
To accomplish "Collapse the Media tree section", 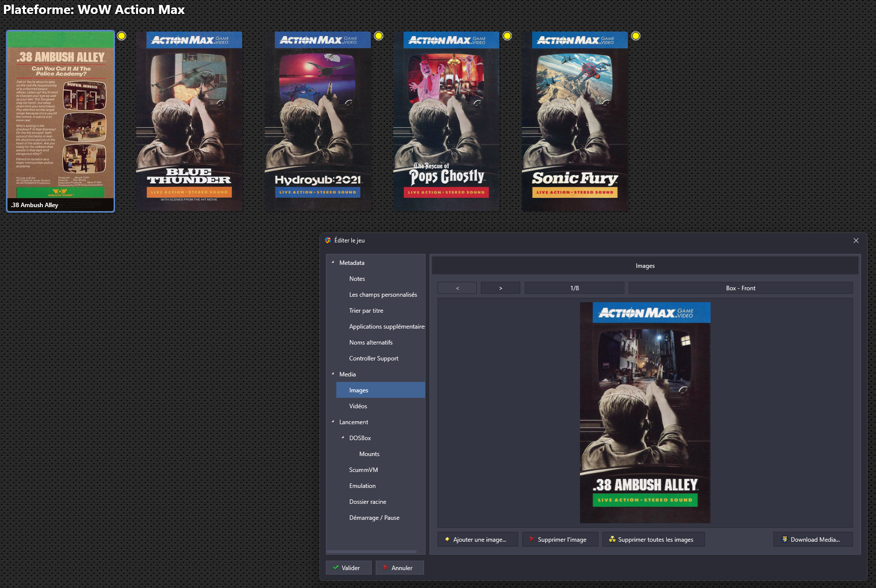I will click(333, 374).
